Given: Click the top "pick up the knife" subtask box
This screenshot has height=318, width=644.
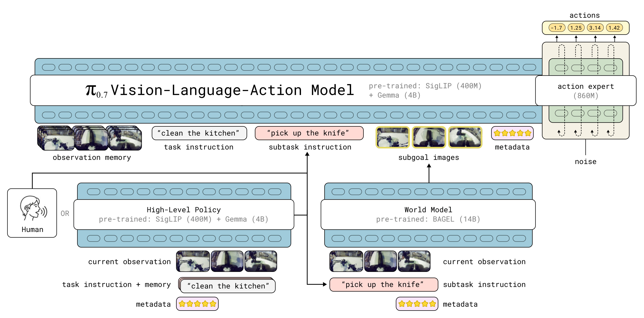Looking at the screenshot, I should click(309, 133).
